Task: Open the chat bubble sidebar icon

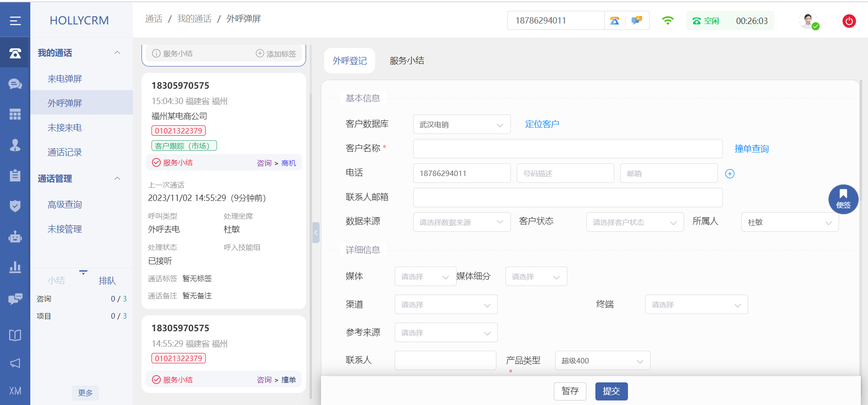Action: coord(15,84)
